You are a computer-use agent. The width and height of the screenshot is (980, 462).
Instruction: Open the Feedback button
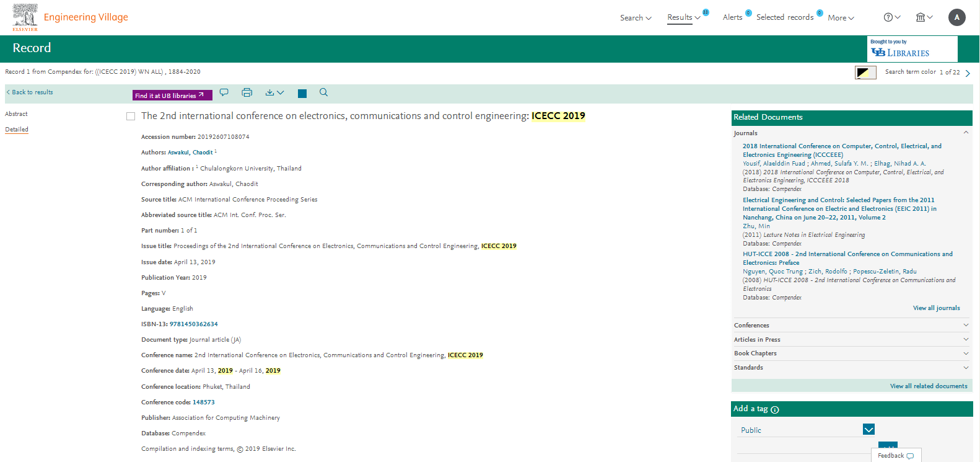pos(896,456)
